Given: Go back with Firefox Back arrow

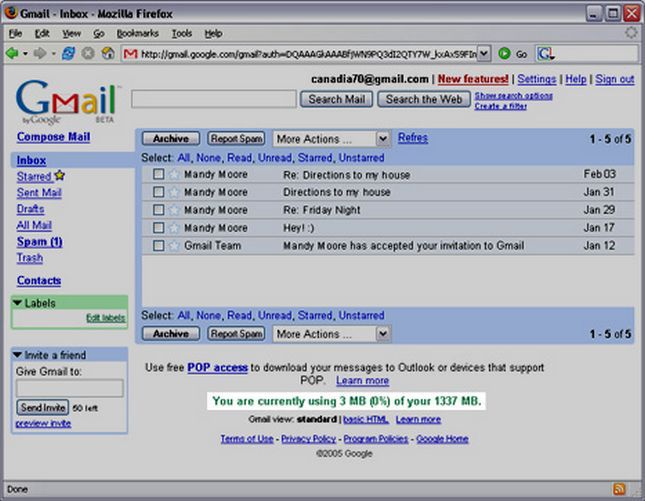Looking at the screenshot, I should click(12, 53).
